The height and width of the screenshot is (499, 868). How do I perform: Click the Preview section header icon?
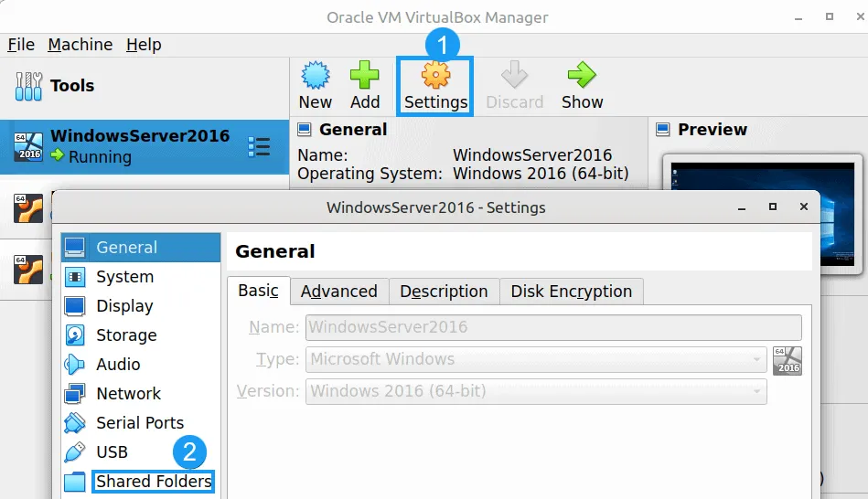coord(662,130)
